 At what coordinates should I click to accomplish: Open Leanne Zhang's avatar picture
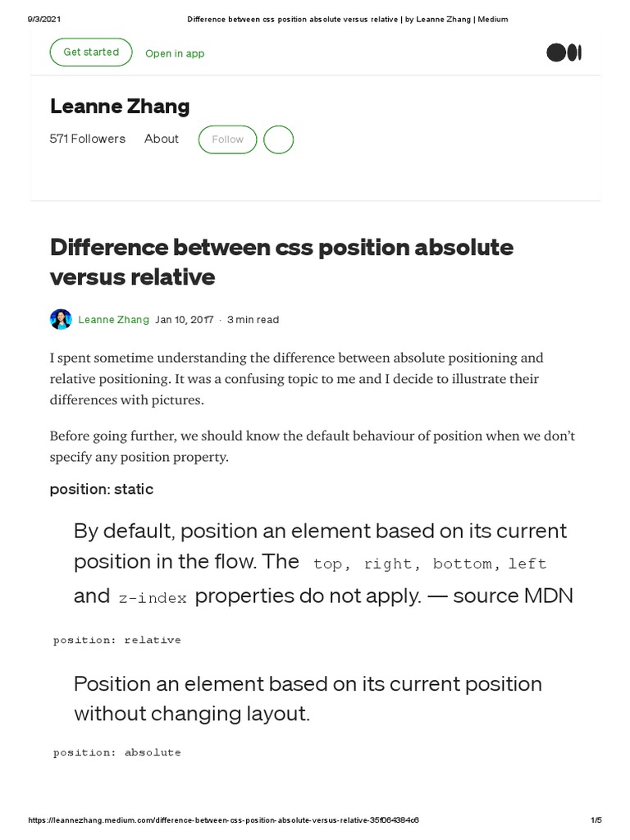click(x=61, y=320)
